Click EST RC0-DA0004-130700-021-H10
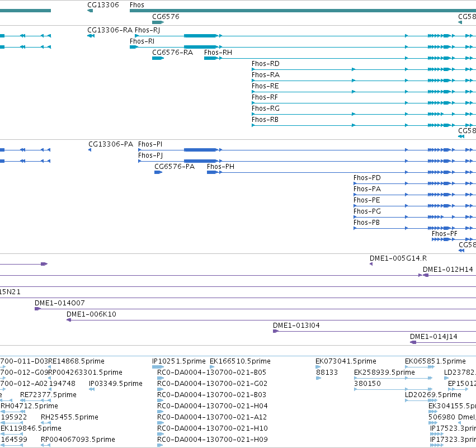The width and height of the screenshot is (476, 448). 213,428
